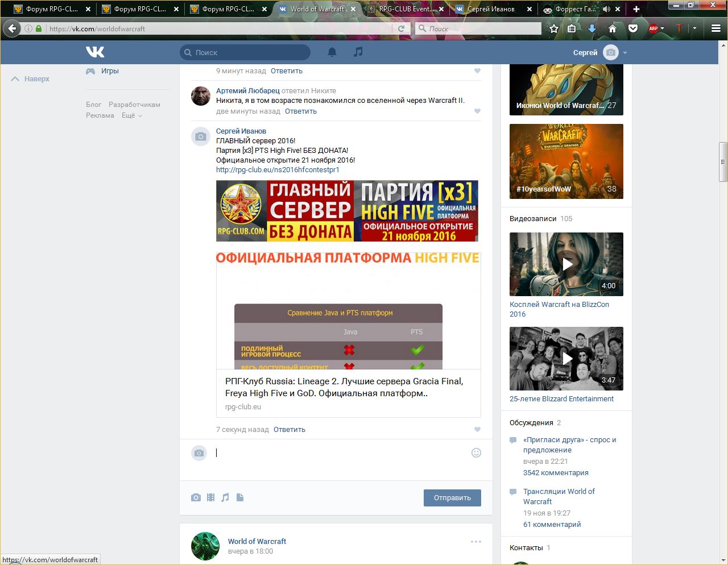Image resolution: width=728 pixels, height=565 pixels.
Task: Play the Косплей Warcraft на BlizzCon video
Action: pos(566,264)
